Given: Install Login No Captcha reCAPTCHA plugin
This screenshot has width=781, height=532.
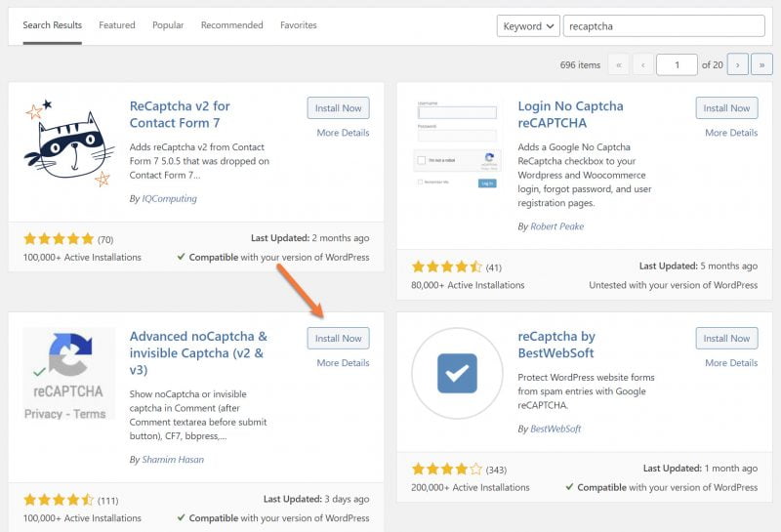Looking at the screenshot, I should pos(726,108).
